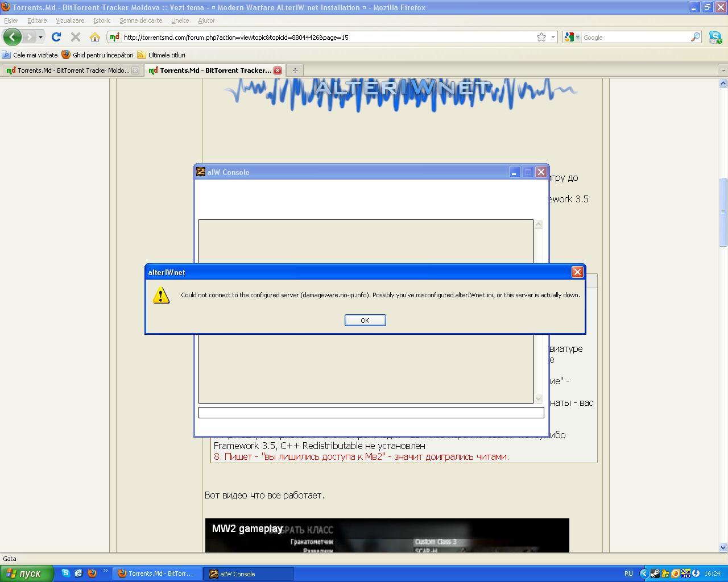
Task: Bookmark this page with the star icon
Action: (541, 37)
